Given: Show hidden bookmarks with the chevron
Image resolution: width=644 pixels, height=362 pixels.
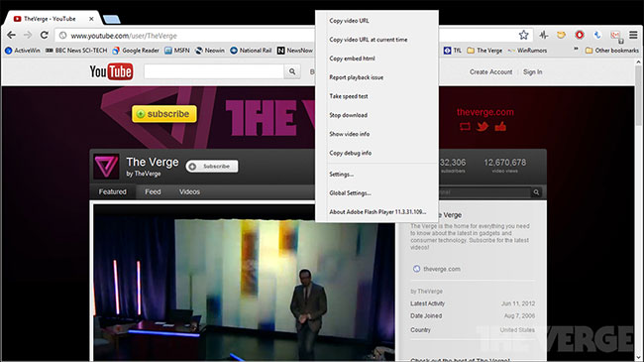Looking at the screenshot, I should (x=576, y=49).
